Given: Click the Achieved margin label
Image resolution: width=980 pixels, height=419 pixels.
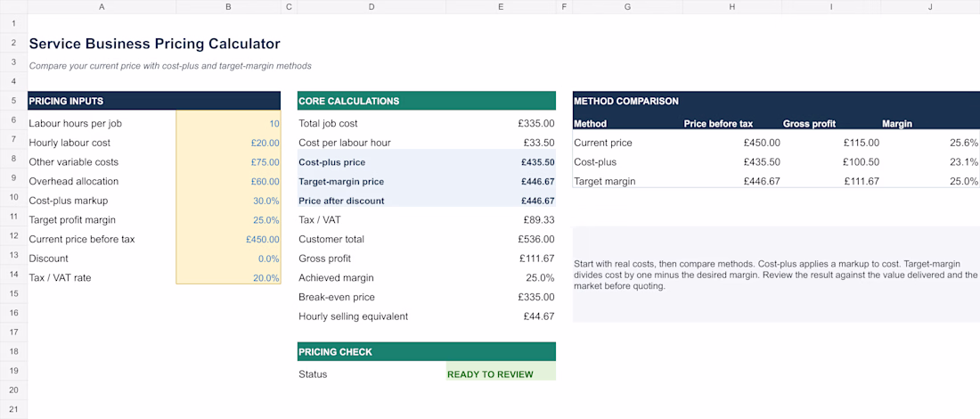Looking at the screenshot, I should click(x=334, y=277).
